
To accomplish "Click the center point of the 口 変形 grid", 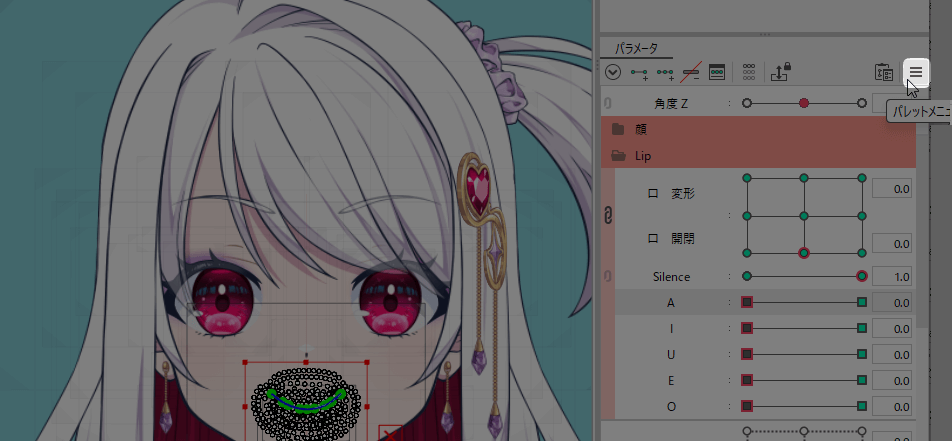I will (804, 215).
